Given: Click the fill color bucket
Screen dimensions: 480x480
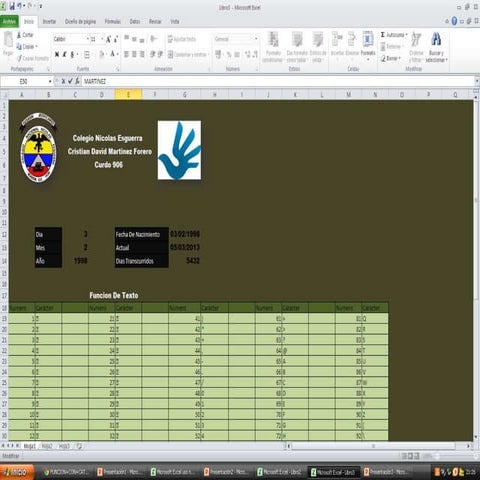Looking at the screenshot, I should (x=102, y=54).
